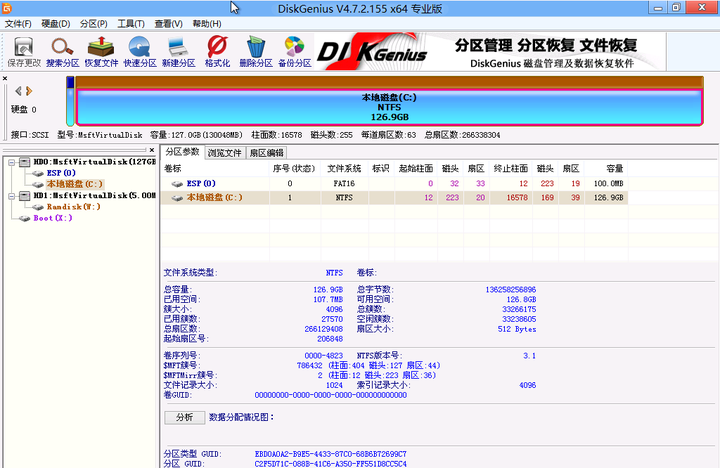Close the left tree panel with X
This screenshot has width=720, height=468.
152,150
